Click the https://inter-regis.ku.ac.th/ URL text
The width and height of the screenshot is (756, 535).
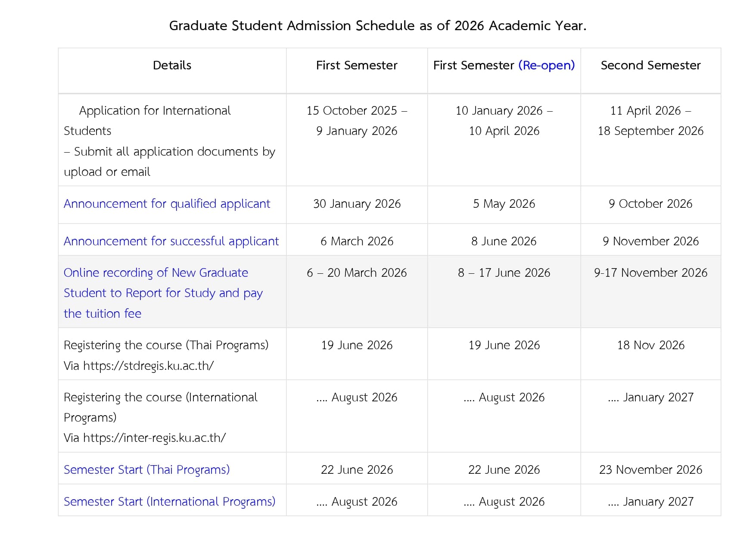pos(154,438)
